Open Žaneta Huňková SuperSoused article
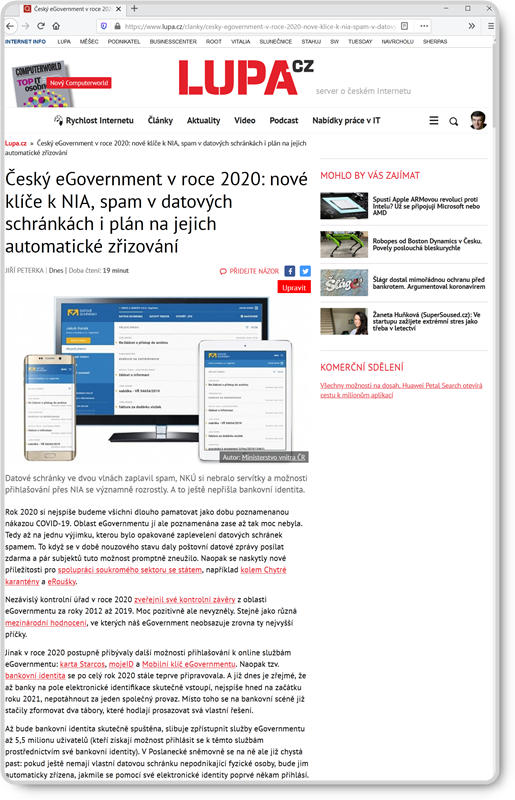The image size is (515, 800). click(426, 321)
